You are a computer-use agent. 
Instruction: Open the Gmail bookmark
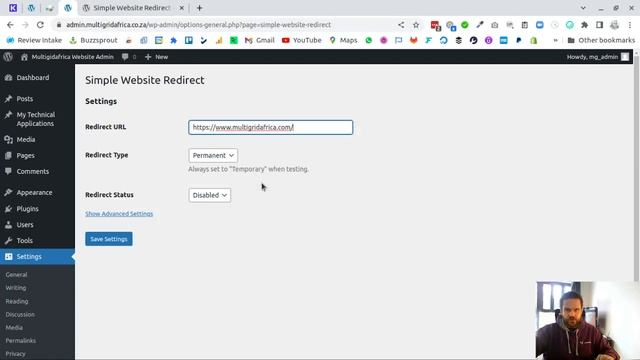[260, 40]
